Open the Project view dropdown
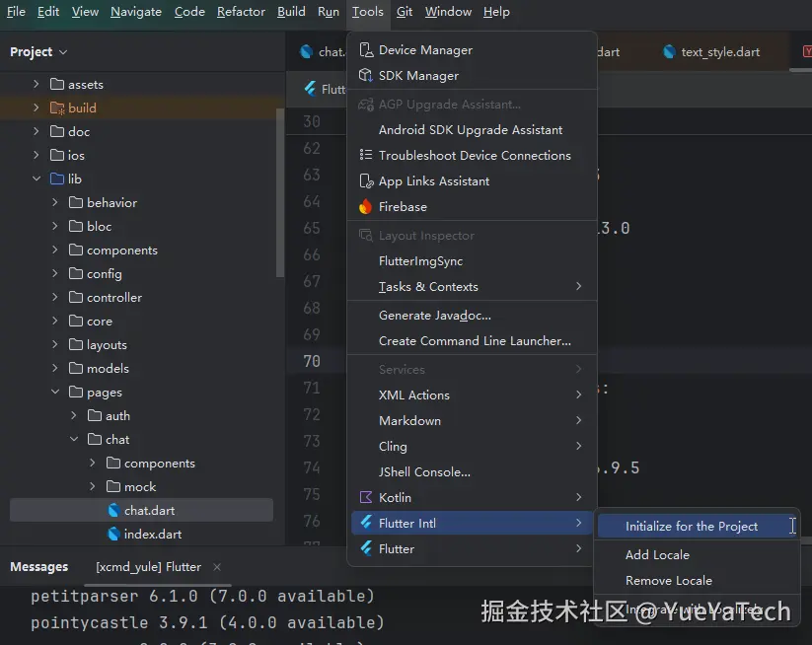The height and width of the screenshot is (645, 812). (38, 51)
